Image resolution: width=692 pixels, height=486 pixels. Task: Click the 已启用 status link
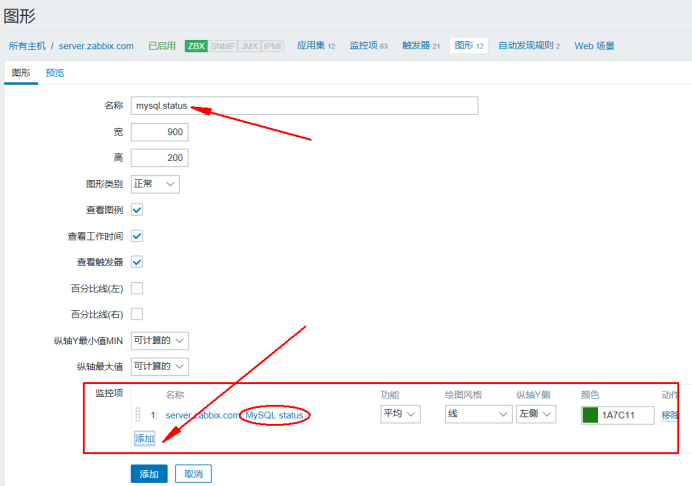coord(162,46)
